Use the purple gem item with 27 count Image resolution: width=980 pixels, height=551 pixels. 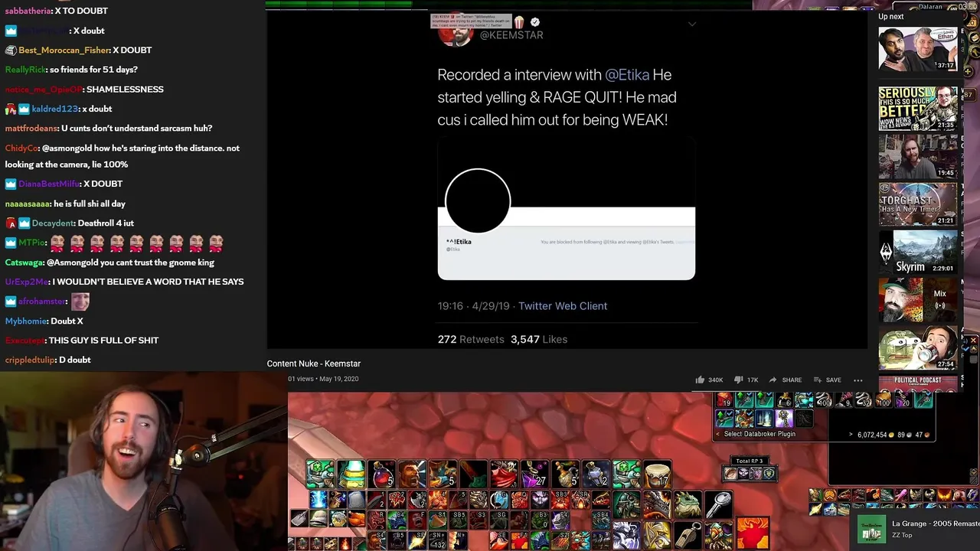[534, 474]
